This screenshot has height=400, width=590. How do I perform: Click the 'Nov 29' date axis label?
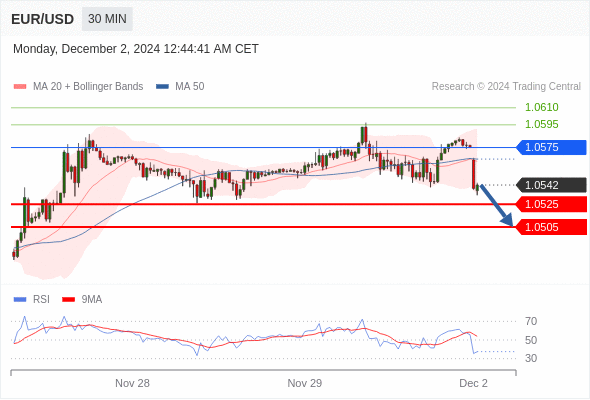304,383
